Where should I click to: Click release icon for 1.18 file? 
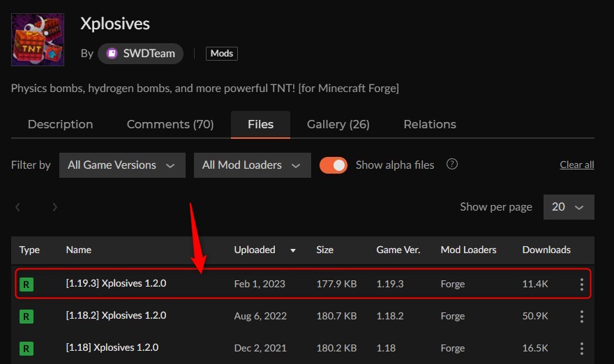tap(27, 349)
